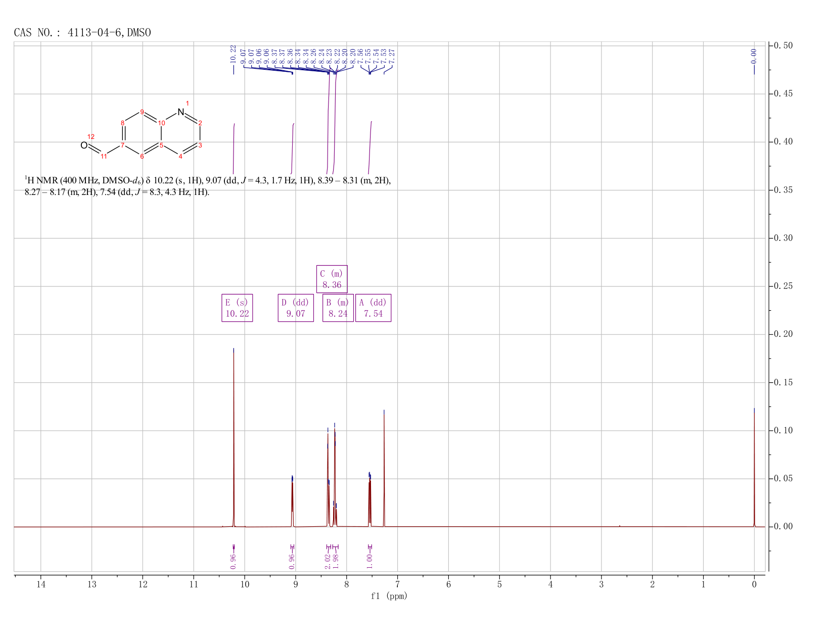Image resolution: width=834 pixels, height=644 pixels.
Task: Click the integral value 1.98 below baseline
Action: click(x=335, y=561)
